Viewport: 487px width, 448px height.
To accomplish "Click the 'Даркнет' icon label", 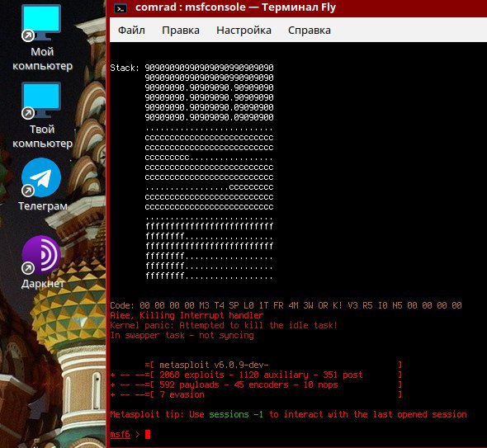I will pyautogui.click(x=43, y=284).
